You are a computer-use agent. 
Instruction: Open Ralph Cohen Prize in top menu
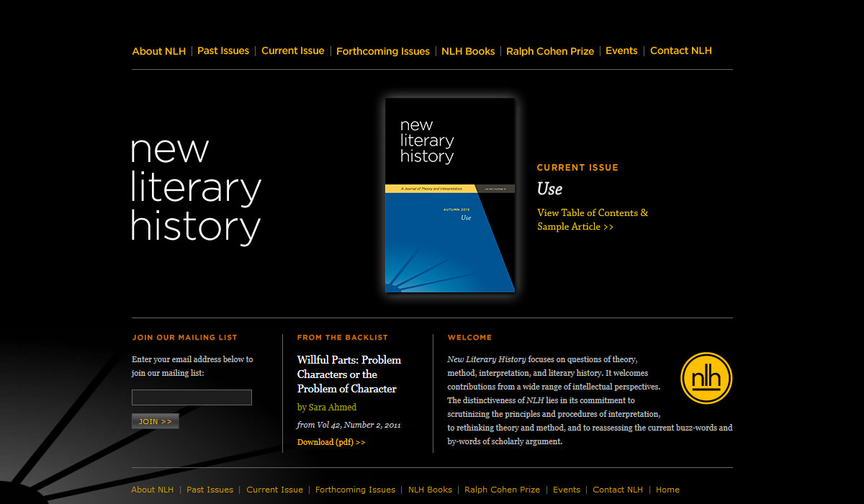(x=550, y=51)
